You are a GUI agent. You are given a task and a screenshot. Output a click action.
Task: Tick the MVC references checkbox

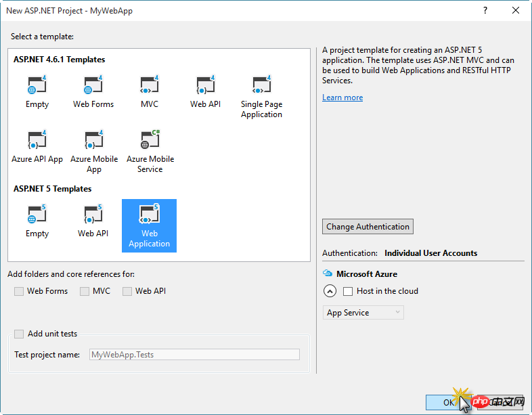pyautogui.click(x=85, y=291)
